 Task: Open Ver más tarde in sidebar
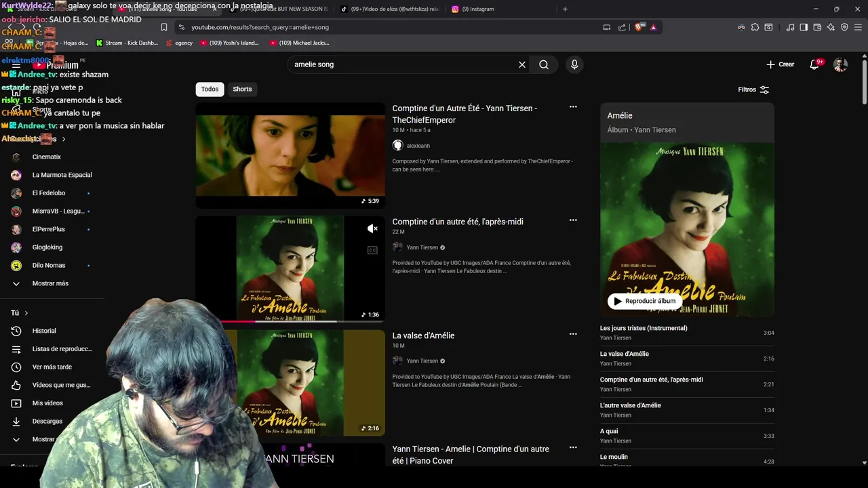point(52,367)
